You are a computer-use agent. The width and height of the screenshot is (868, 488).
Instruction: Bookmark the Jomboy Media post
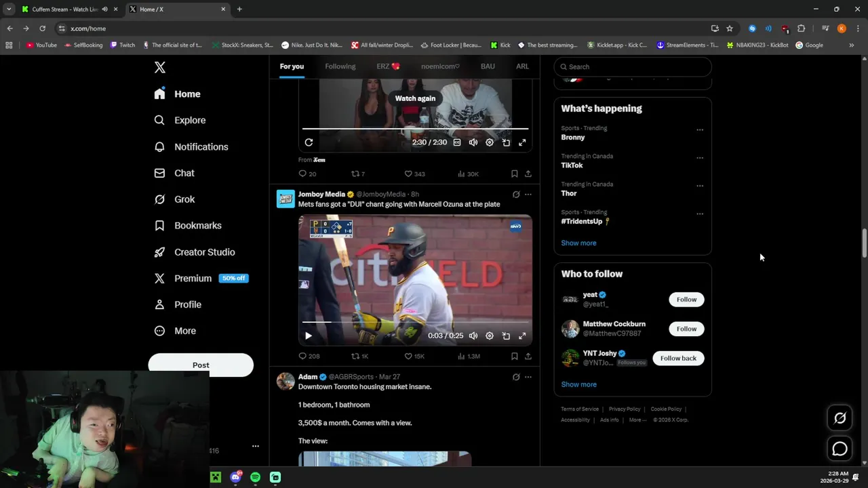tap(514, 357)
